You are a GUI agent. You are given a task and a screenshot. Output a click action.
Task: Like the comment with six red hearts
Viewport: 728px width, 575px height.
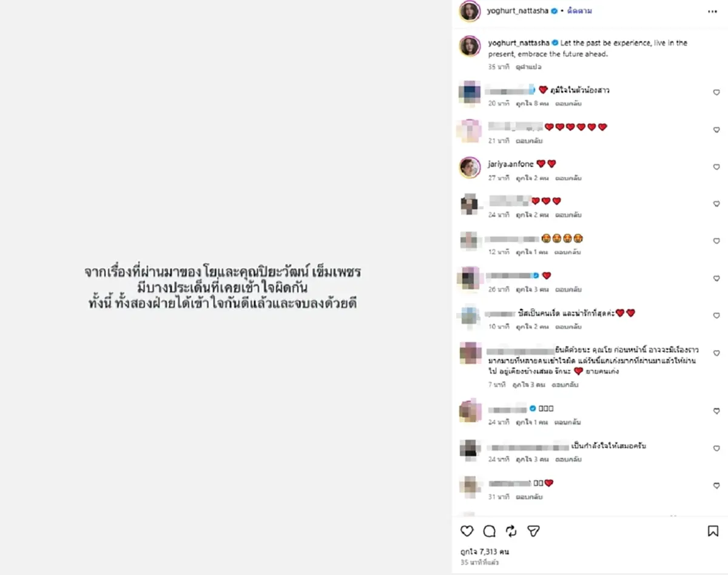[x=716, y=130]
